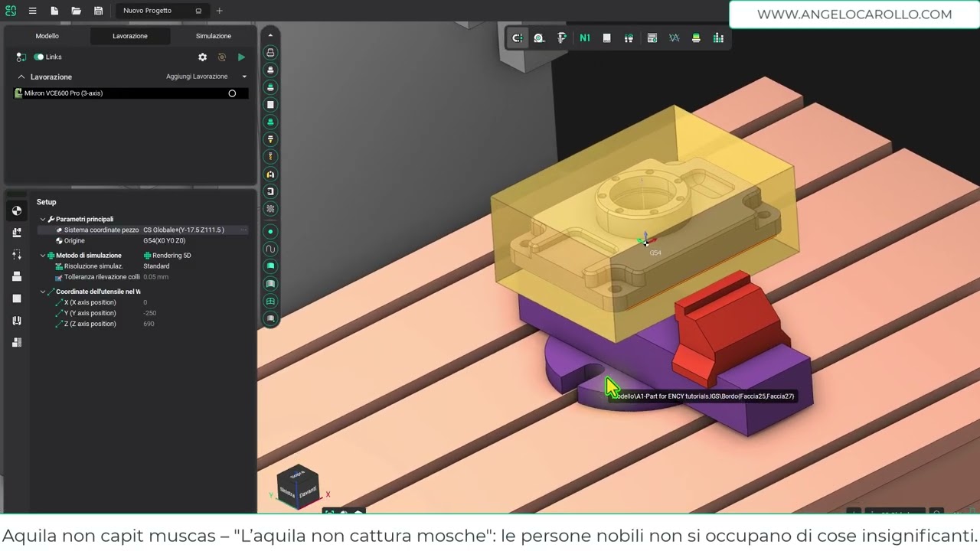Open the www.angelocarollo.com link
The image size is (980, 551).
(x=854, y=15)
